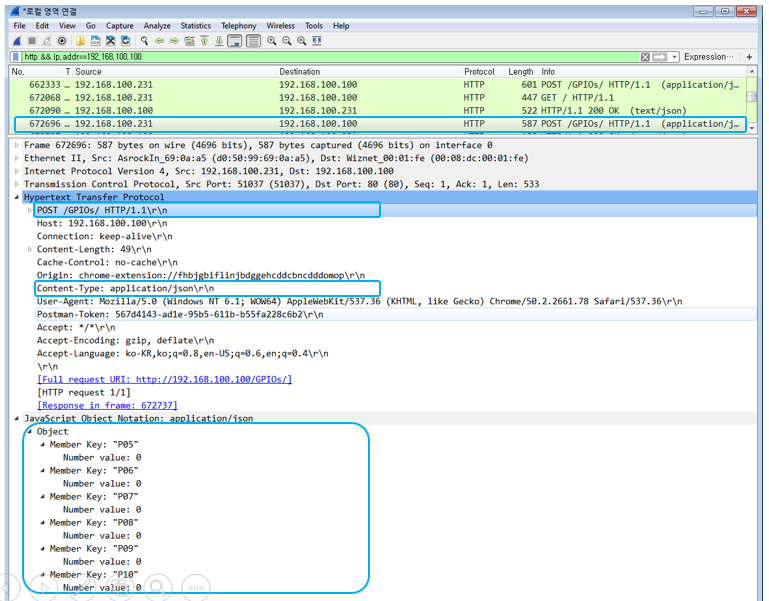Apply the display filter arrow

[660, 57]
